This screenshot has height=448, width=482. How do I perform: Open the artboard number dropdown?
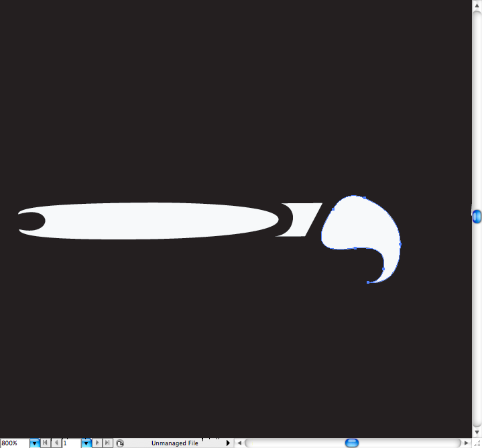click(86, 443)
